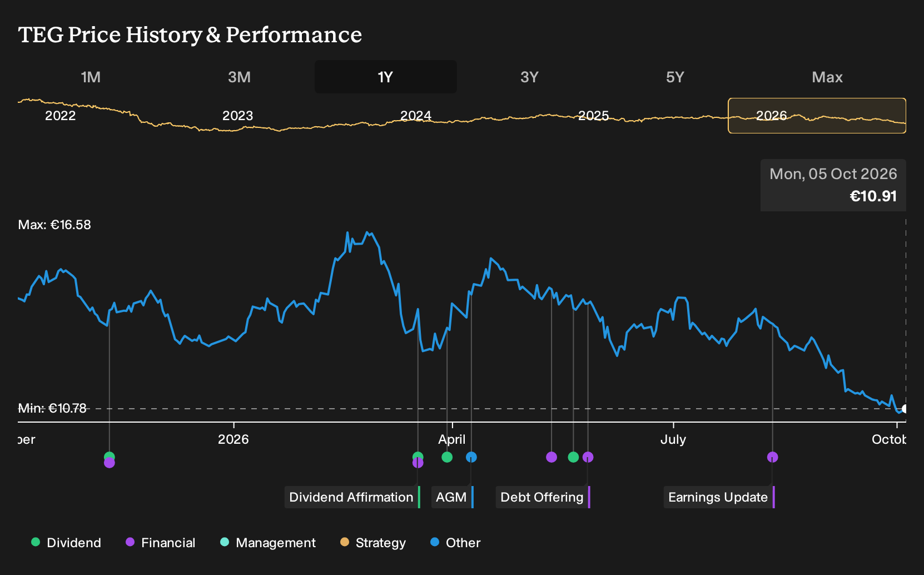Jump to 2023 in the overview chart

click(x=238, y=116)
